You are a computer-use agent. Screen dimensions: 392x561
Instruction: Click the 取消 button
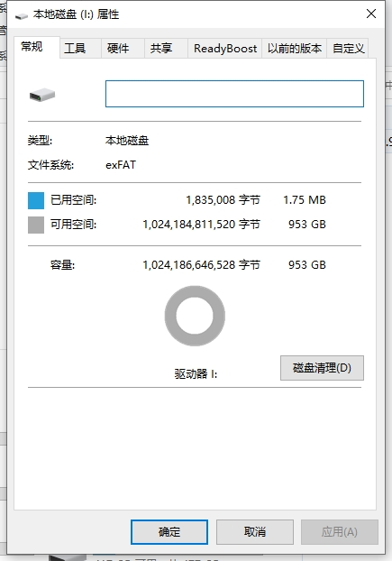click(x=255, y=532)
